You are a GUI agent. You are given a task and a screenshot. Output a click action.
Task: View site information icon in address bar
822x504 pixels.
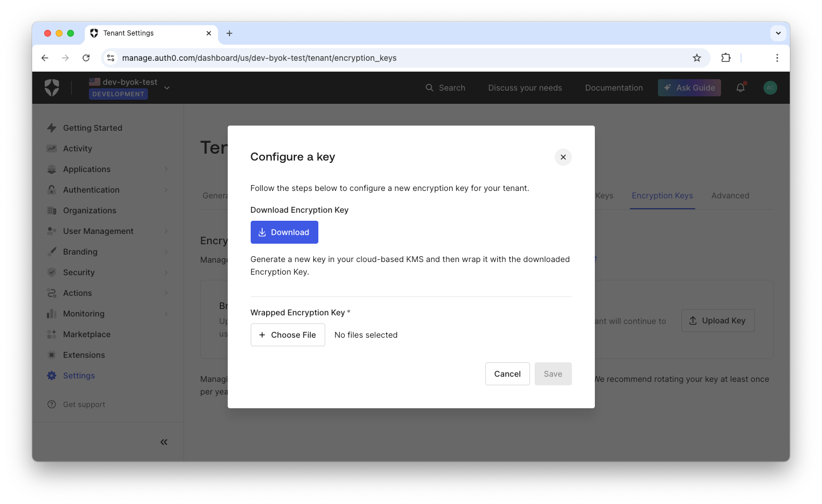pyautogui.click(x=111, y=58)
